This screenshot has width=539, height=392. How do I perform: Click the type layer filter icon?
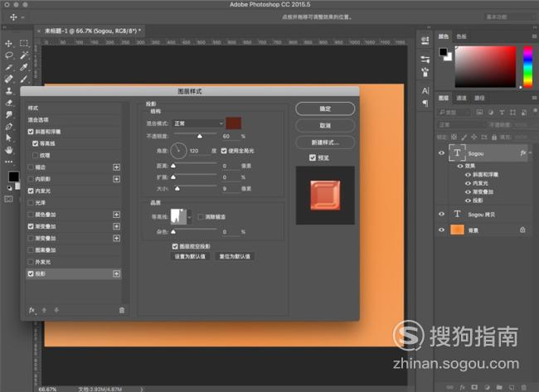point(502,113)
